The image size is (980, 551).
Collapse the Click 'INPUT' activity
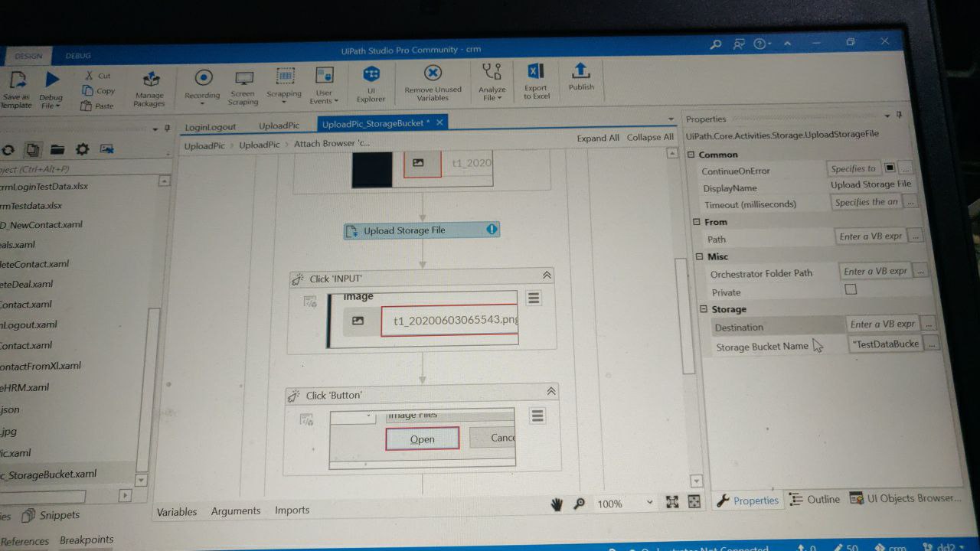pos(547,275)
